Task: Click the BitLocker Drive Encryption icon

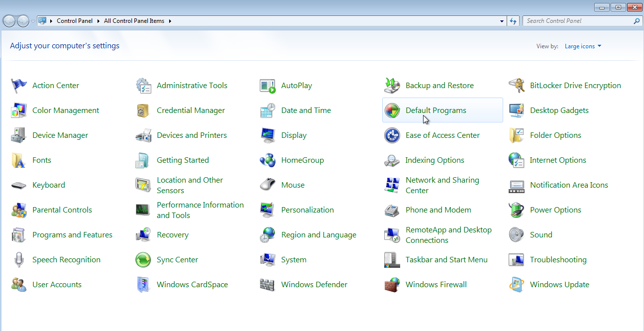Action: [517, 86]
